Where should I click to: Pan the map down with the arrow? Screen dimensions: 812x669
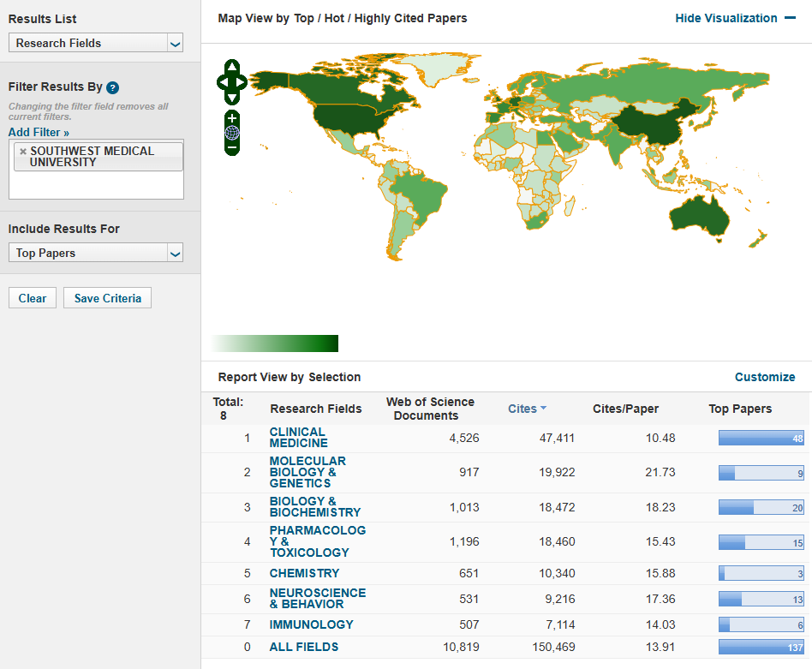[232, 99]
